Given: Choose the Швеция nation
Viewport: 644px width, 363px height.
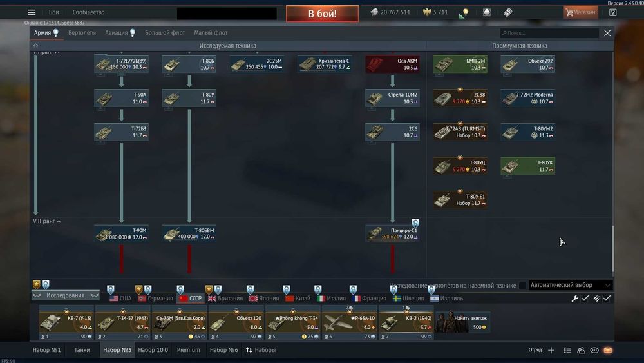Looking at the screenshot, I should [x=408, y=299].
